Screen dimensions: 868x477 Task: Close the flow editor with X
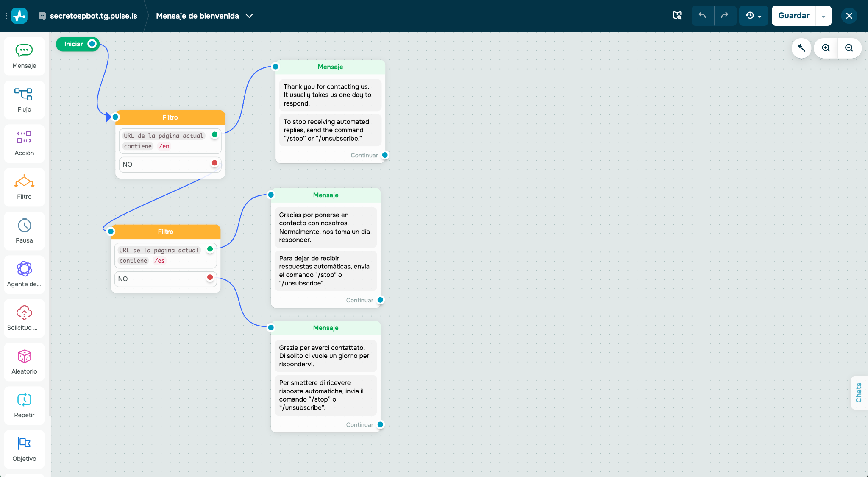849,16
